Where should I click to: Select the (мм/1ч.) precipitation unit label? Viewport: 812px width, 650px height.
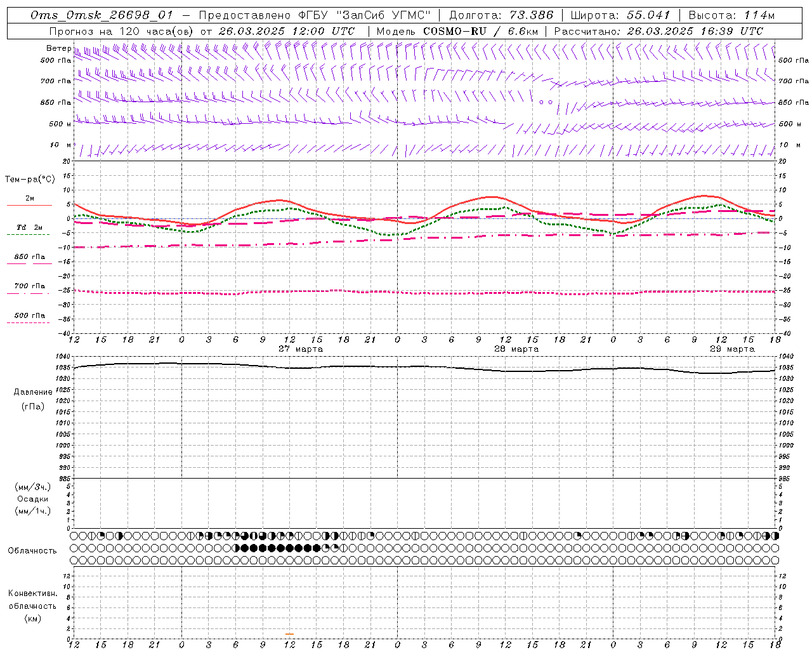coord(33,511)
